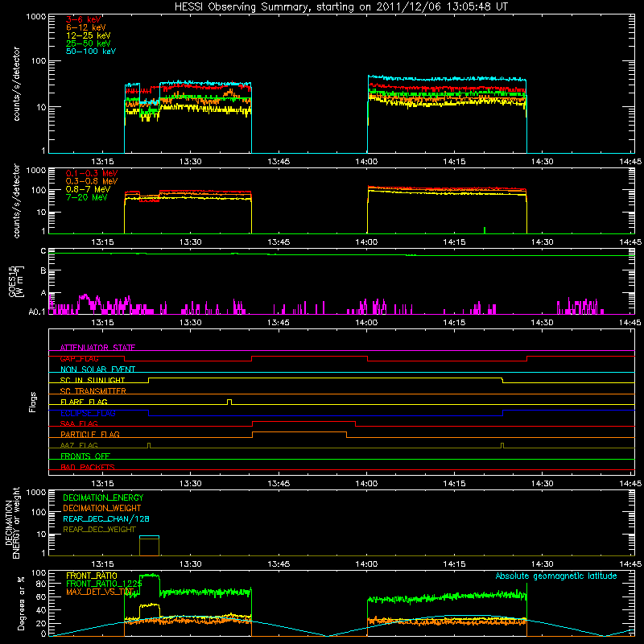
Task: Click the 0.8-7 MeV legend entry
Action: point(89,189)
